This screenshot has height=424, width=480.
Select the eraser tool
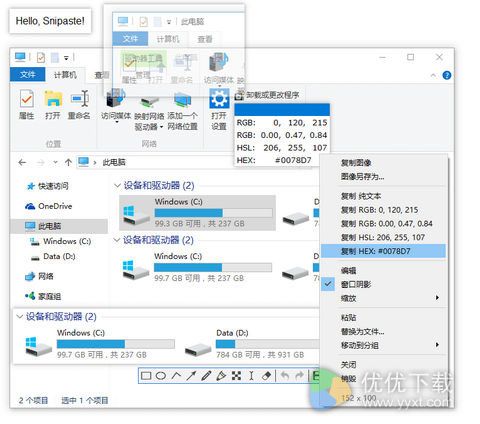click(x=266, y=376)
